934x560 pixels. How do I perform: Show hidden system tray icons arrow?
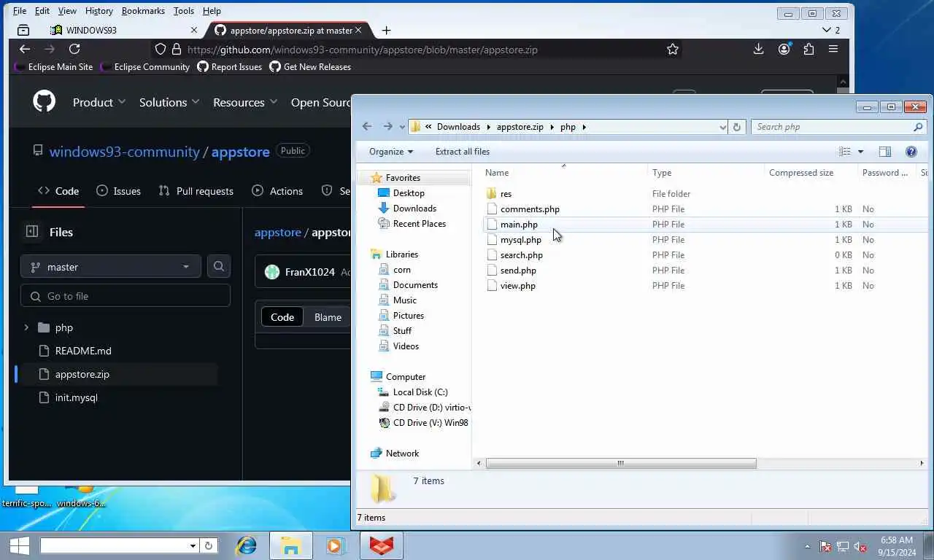coord(807,546)
